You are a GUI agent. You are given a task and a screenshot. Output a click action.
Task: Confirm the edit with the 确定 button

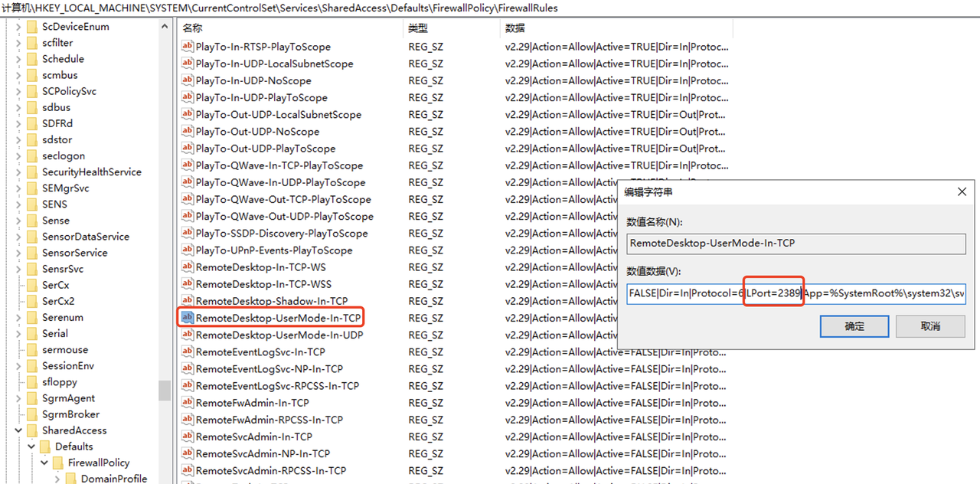[854, 325]
